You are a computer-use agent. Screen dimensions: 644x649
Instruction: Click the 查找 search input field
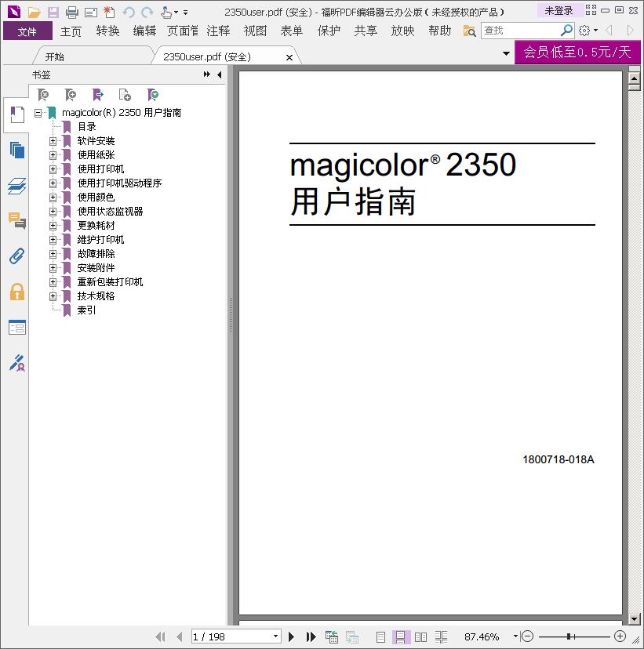pos(520,31)
